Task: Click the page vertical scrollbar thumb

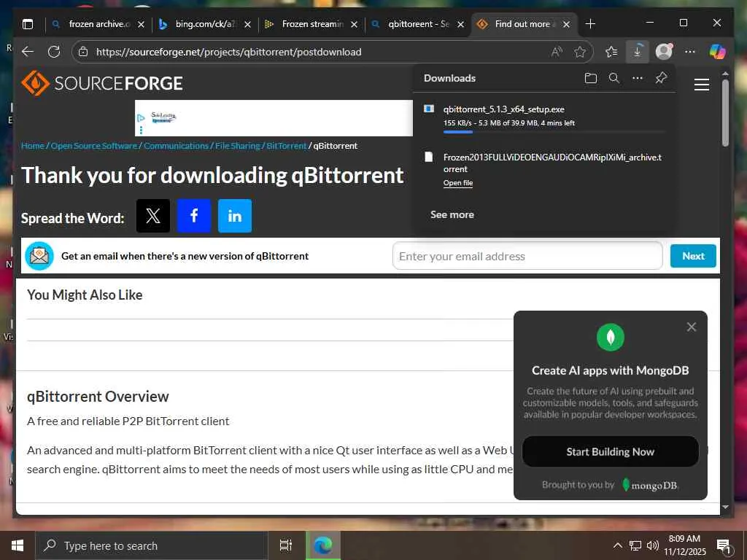Action: tap(725, 112)
